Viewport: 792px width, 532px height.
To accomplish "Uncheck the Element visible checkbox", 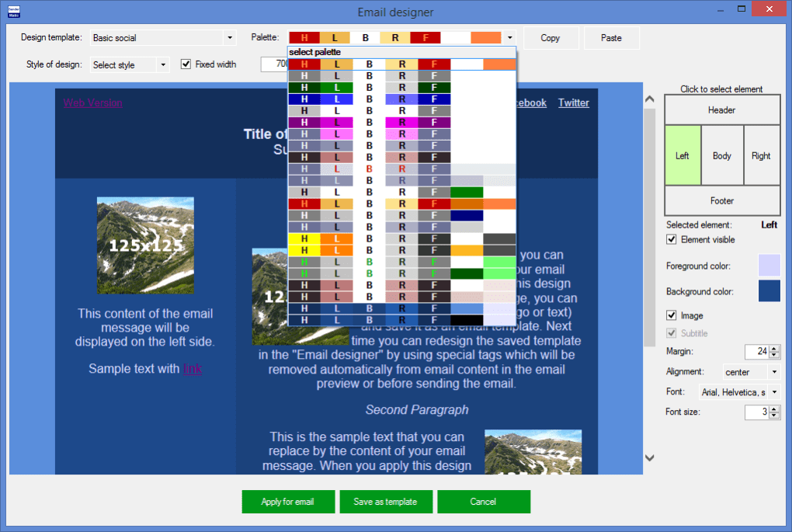I will tap(672, 240).
